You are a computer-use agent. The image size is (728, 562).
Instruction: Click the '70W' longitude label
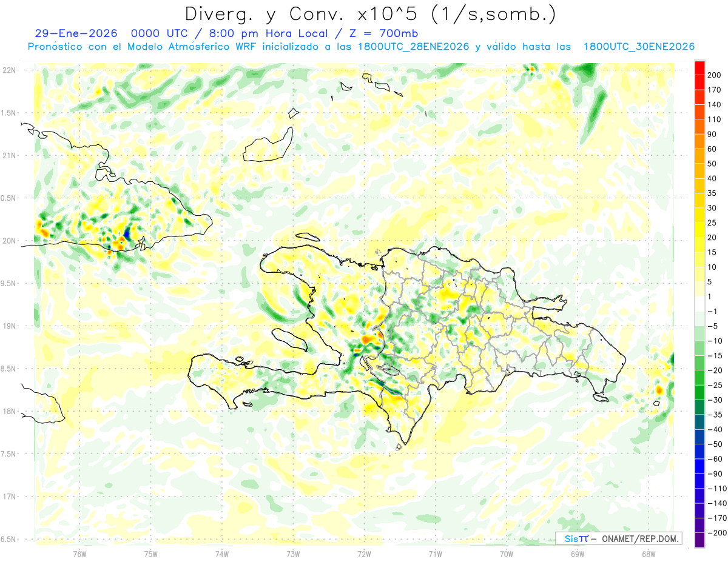(506, 554)
